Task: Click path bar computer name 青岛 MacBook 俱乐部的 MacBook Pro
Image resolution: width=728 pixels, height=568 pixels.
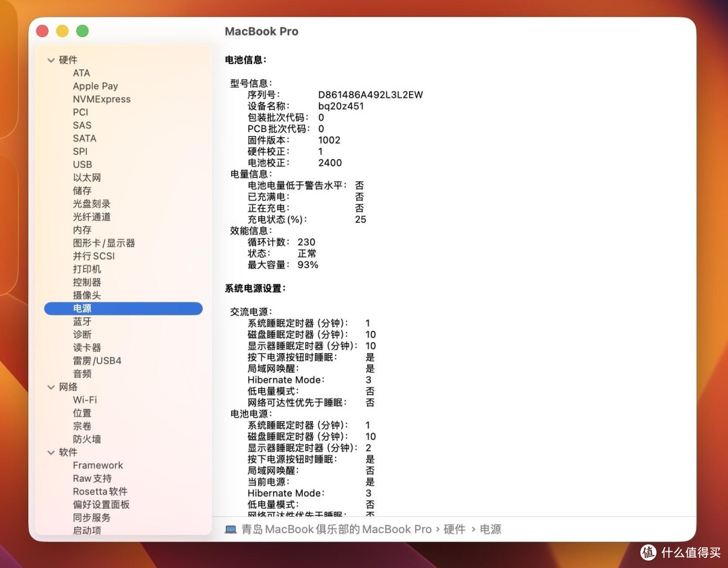Action: coord(336,530)
